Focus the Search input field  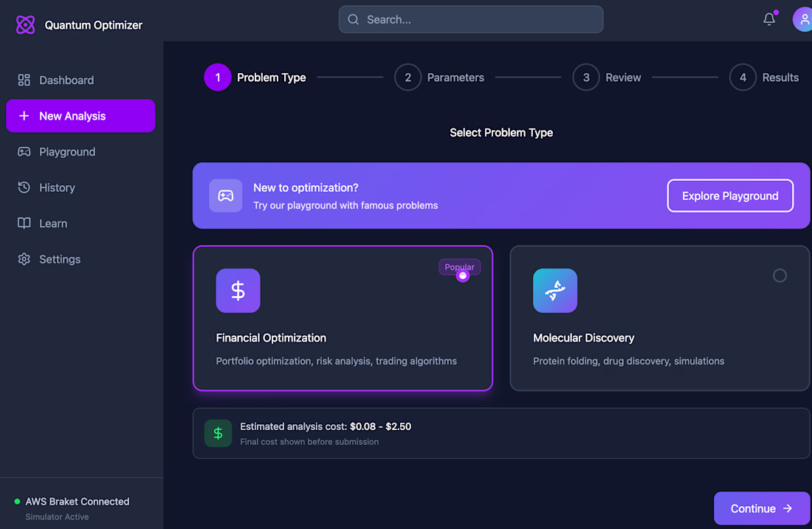471,20
